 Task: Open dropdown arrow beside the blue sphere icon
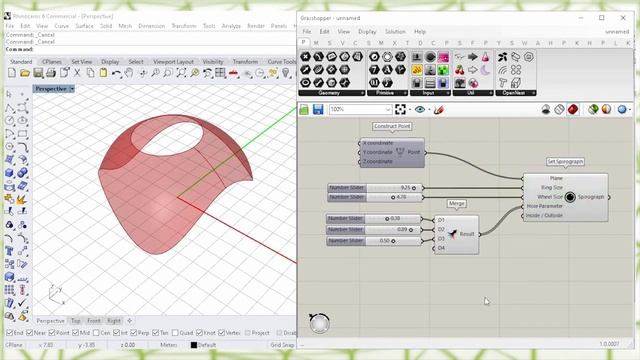point(630,109)
